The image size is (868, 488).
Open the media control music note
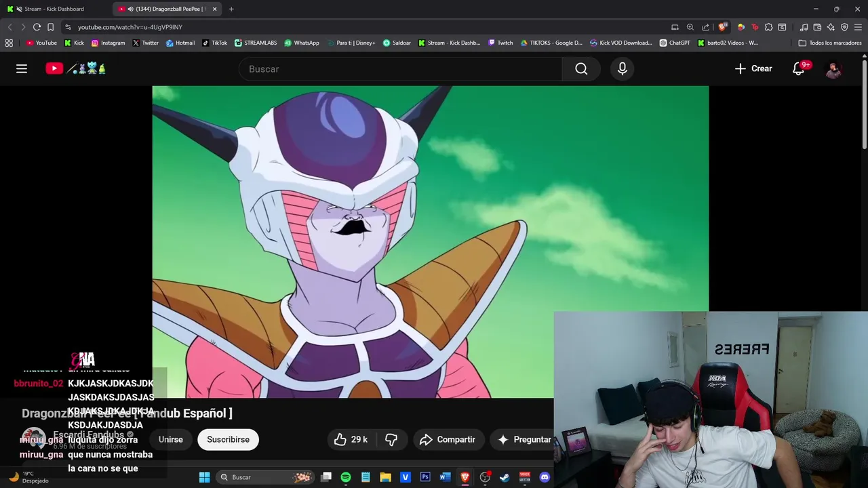(x=804, y=27)
